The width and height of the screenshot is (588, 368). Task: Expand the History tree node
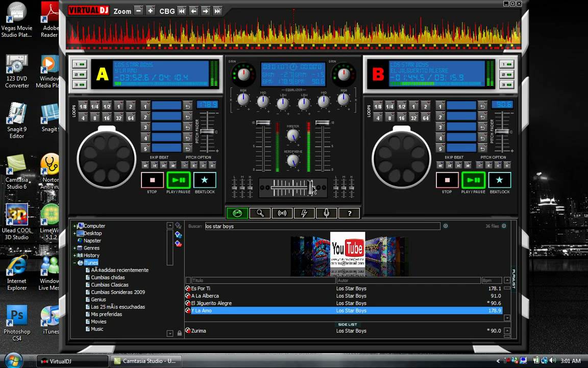tap(75, 256)
